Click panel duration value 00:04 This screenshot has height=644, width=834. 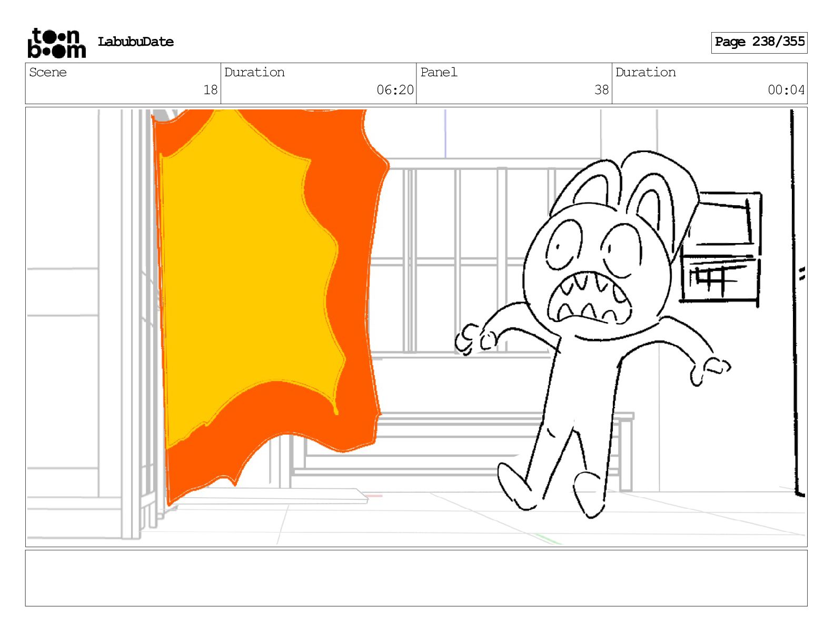[786, 90]
